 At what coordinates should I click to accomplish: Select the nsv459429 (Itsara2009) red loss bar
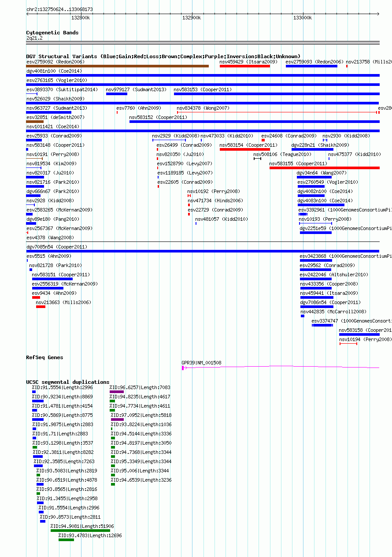245,66
